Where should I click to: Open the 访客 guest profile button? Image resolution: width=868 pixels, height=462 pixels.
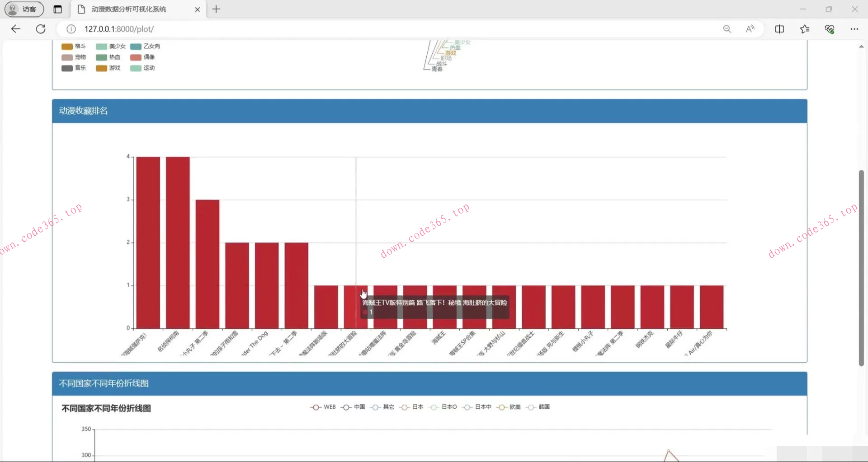24,9
